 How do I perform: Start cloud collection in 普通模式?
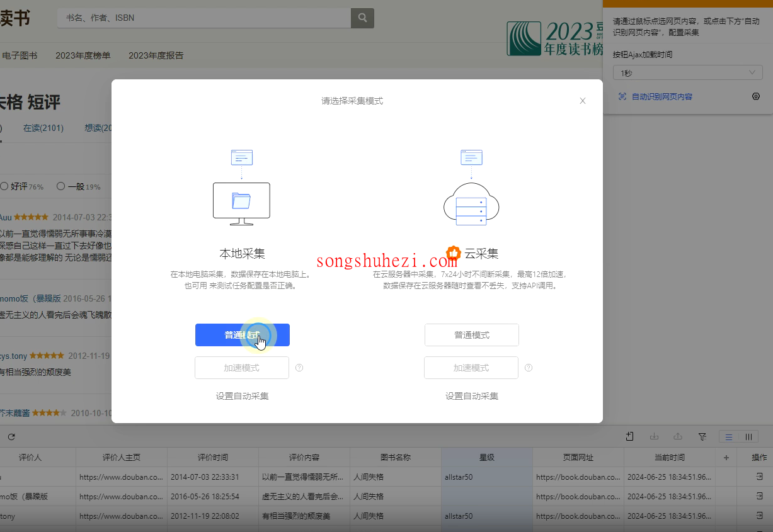coord(472,335)
